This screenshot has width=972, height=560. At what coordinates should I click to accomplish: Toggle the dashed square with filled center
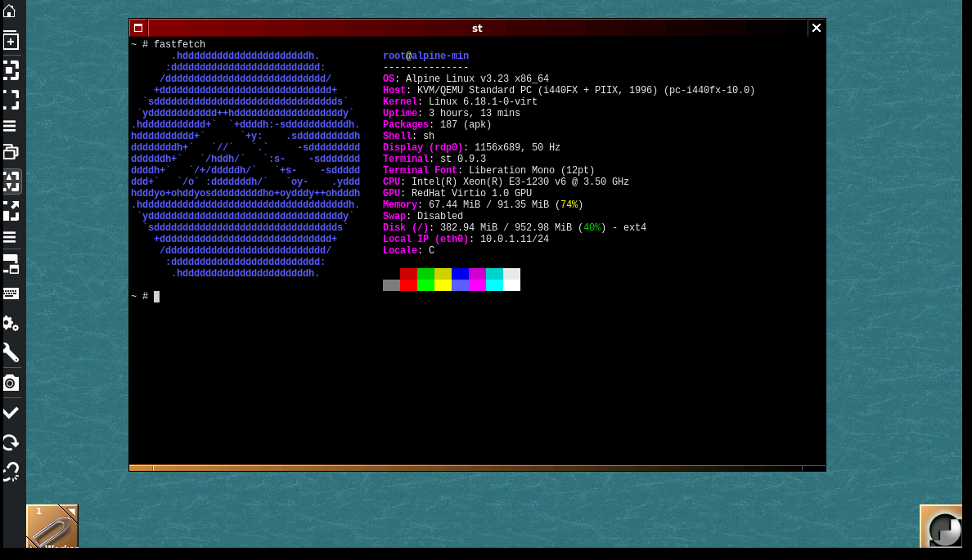[x=11, y=70]
